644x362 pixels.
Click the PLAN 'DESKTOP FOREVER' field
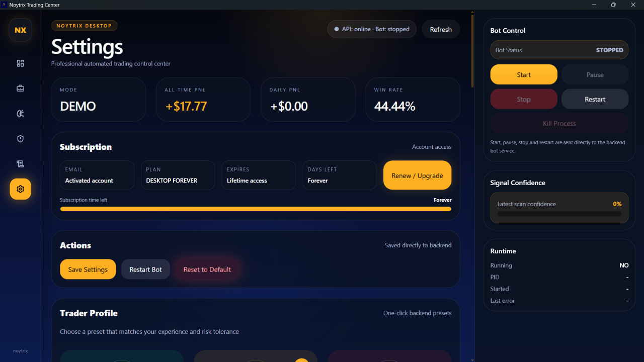point(178,175)
